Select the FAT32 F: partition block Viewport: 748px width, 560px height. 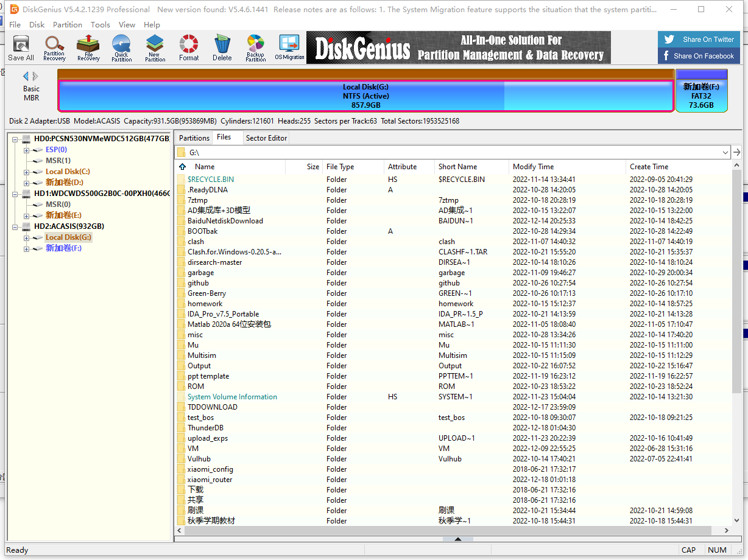point(701,96)
